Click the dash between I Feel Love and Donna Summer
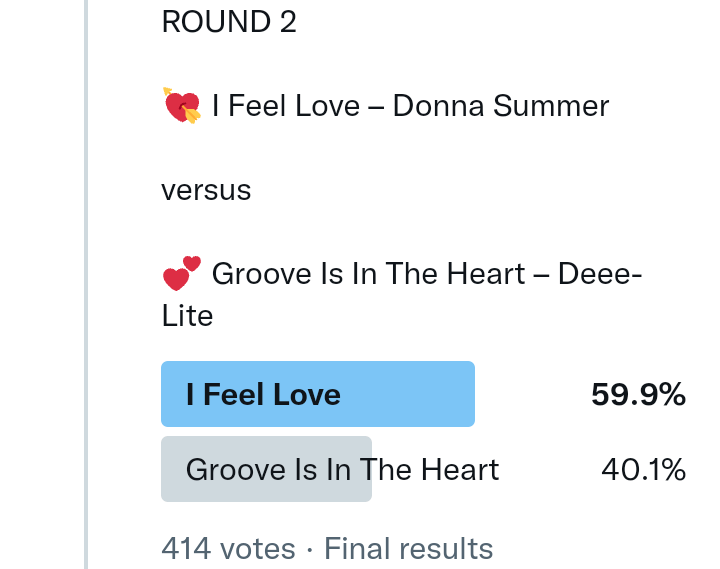This screenshot has height=569, width=720. (376, 106)
